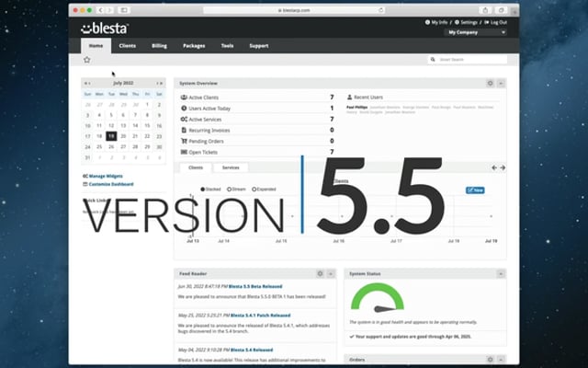Click the star quick link icon
This screenshot has height=368, width=588.
[x=87, y=60]
